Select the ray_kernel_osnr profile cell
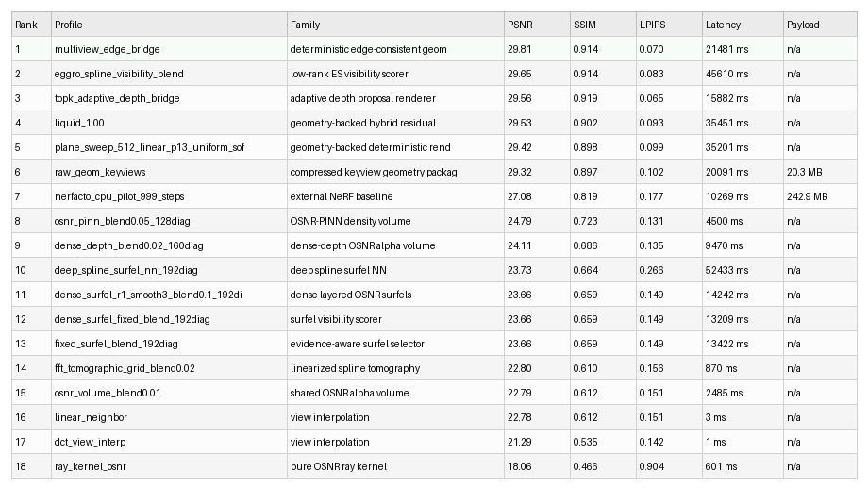Viewport: 868px width, 489px height. click(170, 466)
